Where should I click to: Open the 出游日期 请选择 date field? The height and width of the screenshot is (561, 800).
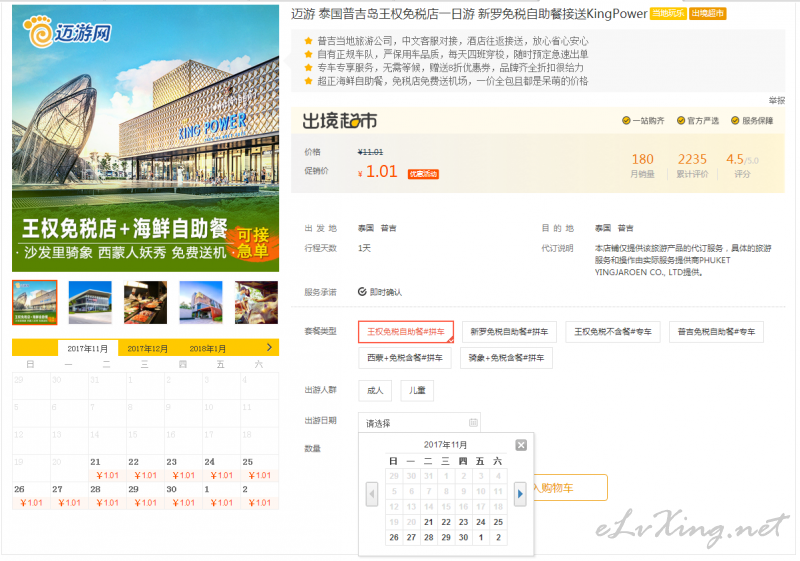[x=419, y=423]
